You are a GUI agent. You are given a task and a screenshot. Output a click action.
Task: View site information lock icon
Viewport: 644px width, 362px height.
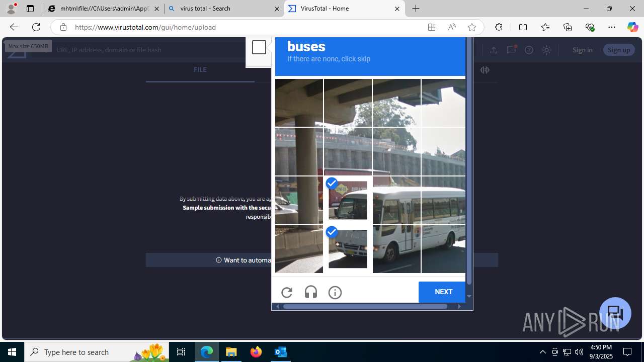click(63, 27)
